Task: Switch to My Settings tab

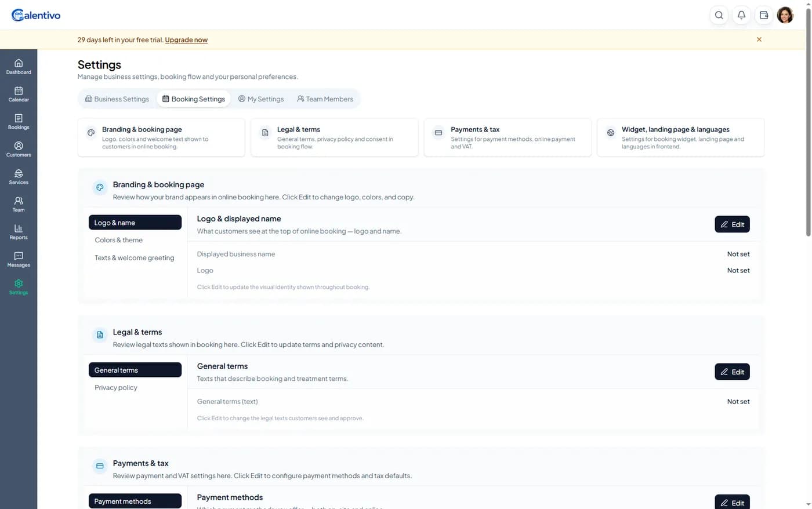Action: point(261,99)
